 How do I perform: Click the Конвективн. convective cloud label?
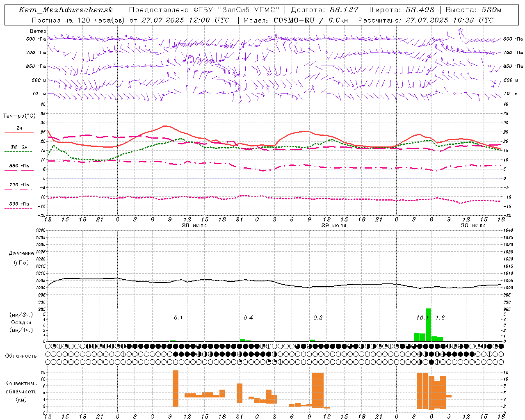coord(21,383)
